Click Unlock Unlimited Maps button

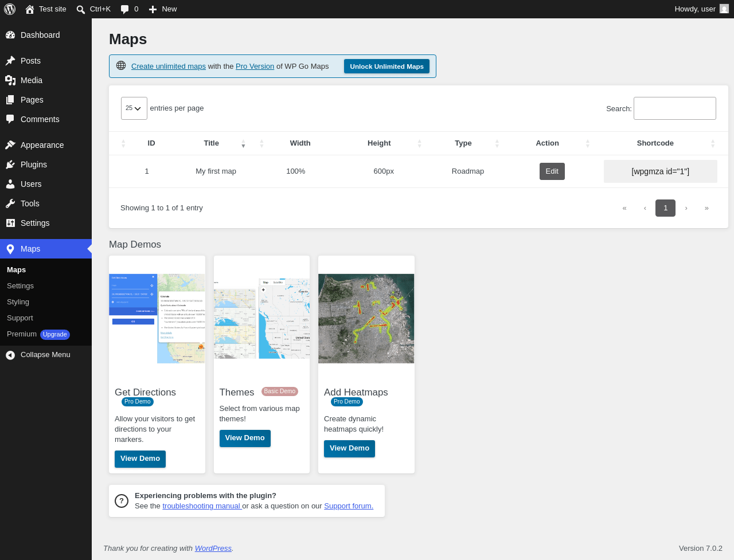pyautogui.click(x=386, y=66)
